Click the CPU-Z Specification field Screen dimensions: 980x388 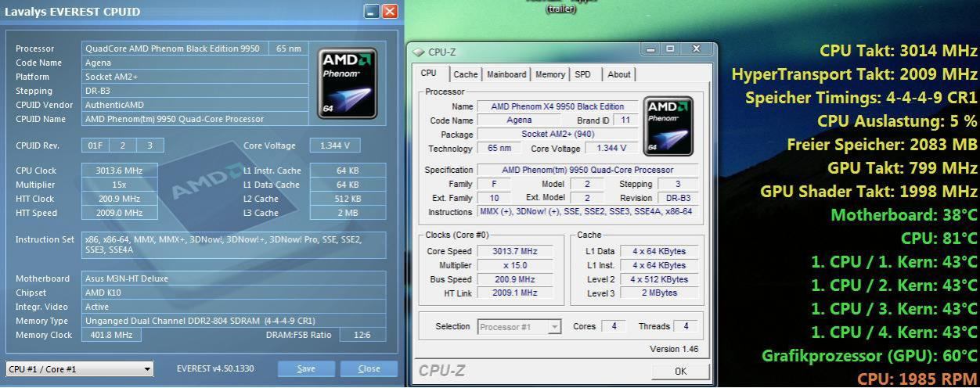(588, 170)
